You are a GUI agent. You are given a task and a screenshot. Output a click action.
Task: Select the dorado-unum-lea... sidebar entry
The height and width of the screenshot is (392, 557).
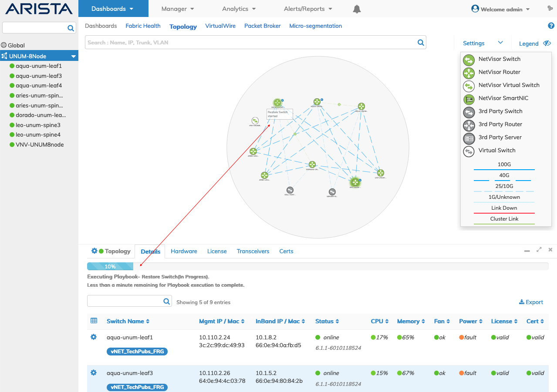point(41,115)
